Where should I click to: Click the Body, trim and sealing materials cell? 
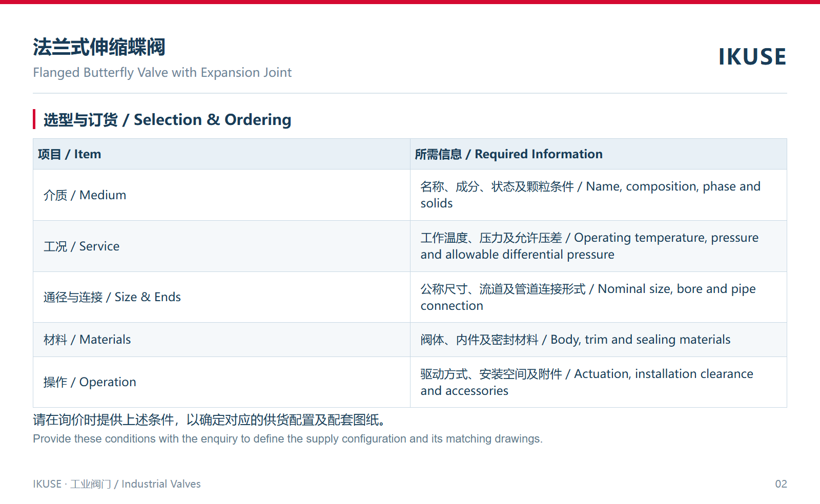599,340
